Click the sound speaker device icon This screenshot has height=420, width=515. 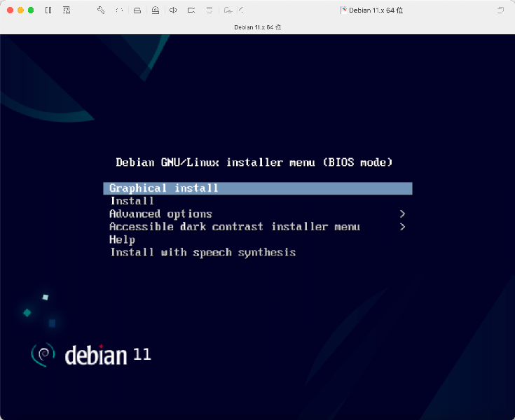tap(173, 10)
